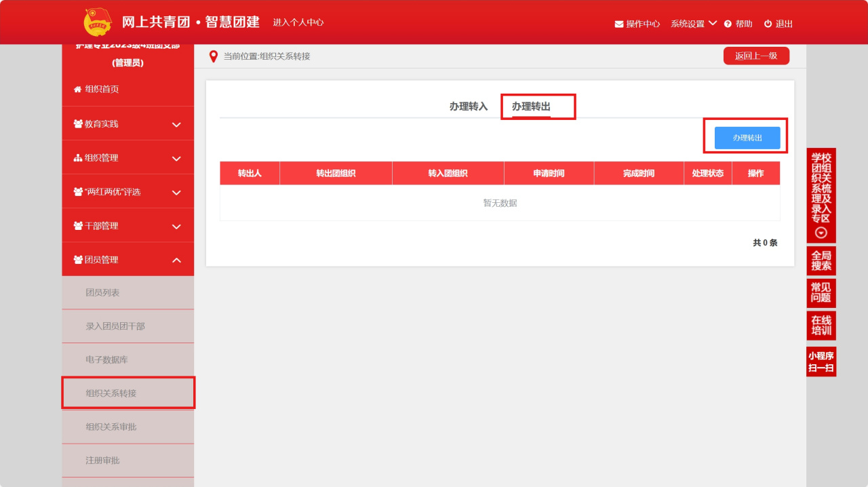Click the 全局搜索 side button
Viewport: 868px width, 487px height.
(x=821, y=260)
